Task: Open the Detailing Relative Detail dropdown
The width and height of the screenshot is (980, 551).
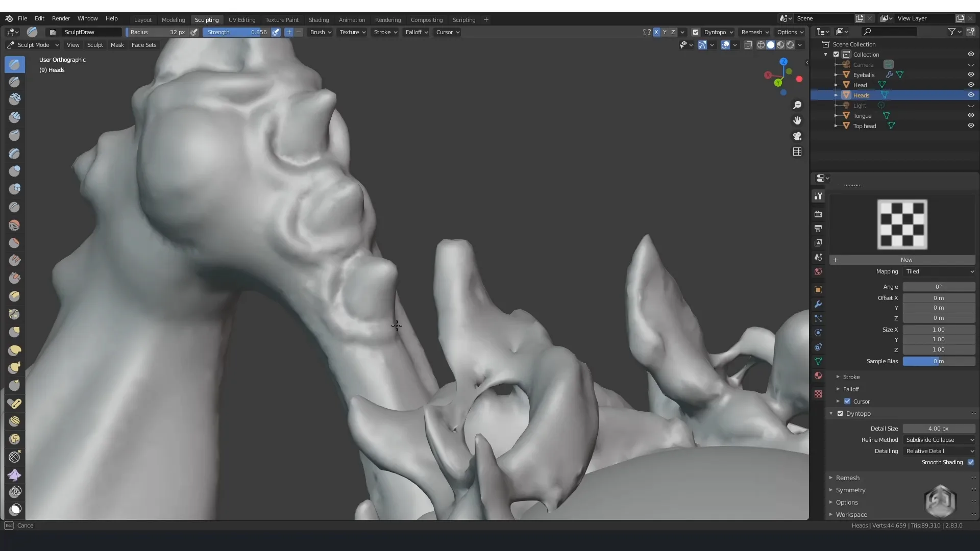Action: point(939,451)
